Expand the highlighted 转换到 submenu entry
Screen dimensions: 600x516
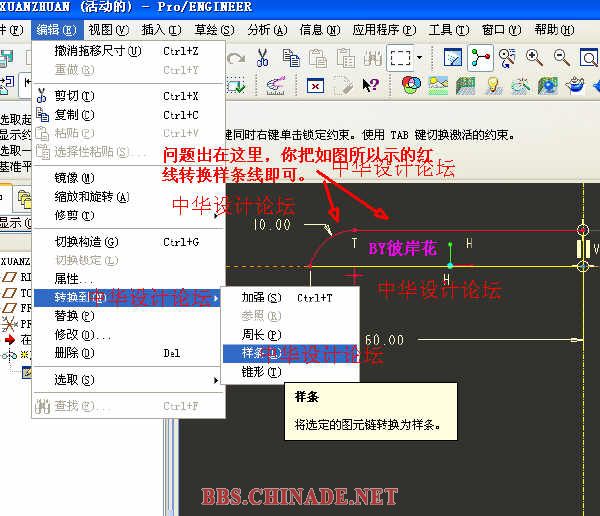(x=127, y=297)
